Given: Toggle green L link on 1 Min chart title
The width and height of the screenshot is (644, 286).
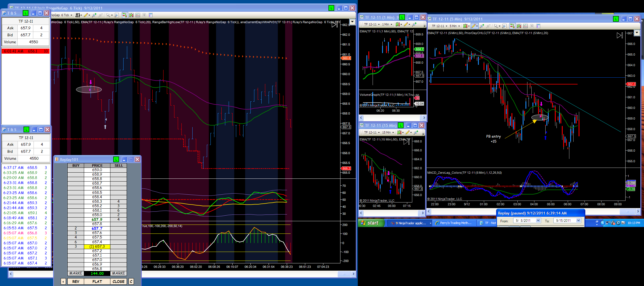Looking at the screenshot, I should pos(402,17).
